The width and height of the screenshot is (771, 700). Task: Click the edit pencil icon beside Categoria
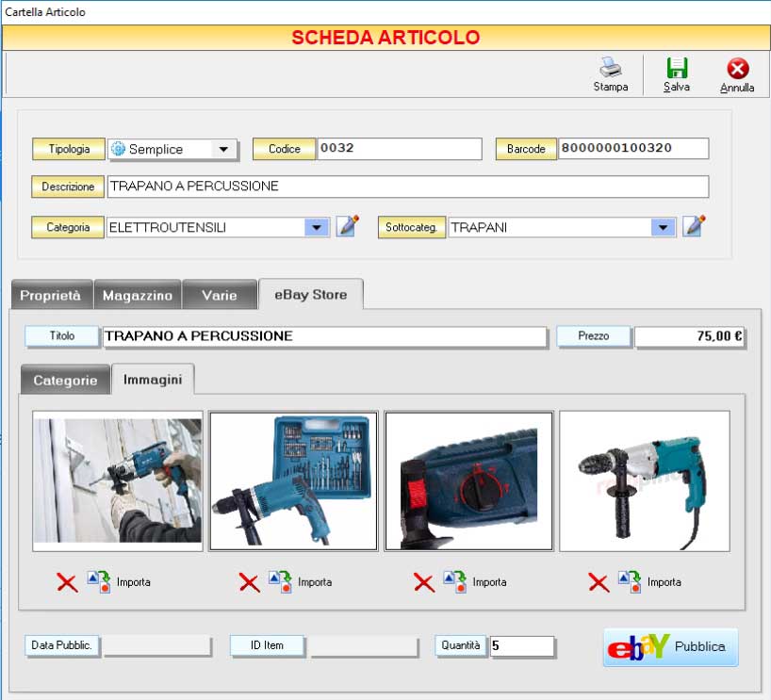click(x=348, y=226)
